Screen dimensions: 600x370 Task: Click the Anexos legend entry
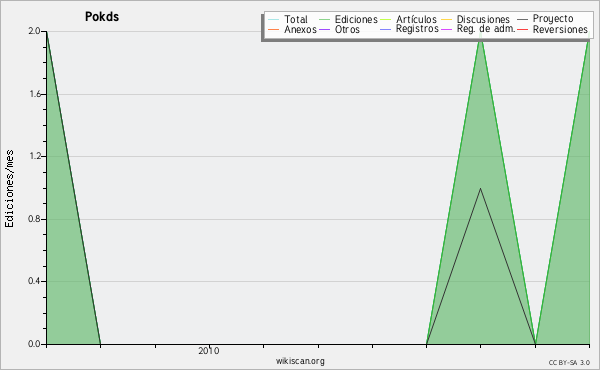pos(292,29)
